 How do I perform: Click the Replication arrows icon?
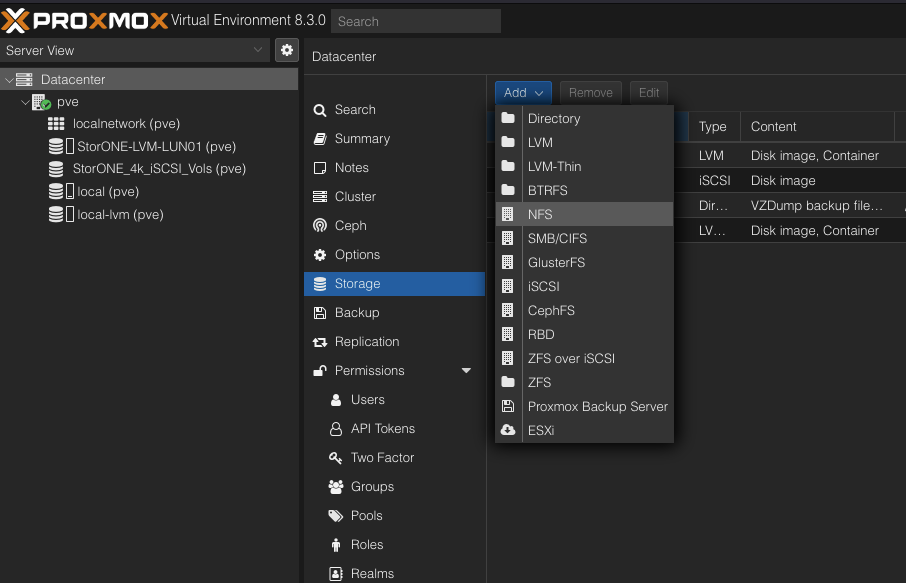[x=320, y=342]
